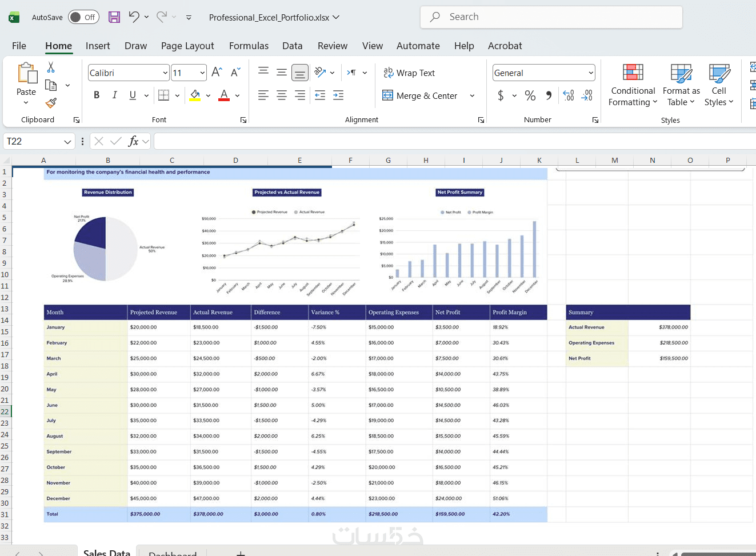Screen dimensions: 756x556
Task: Increase font size with the larger A
Action: [x=217, y=73]
